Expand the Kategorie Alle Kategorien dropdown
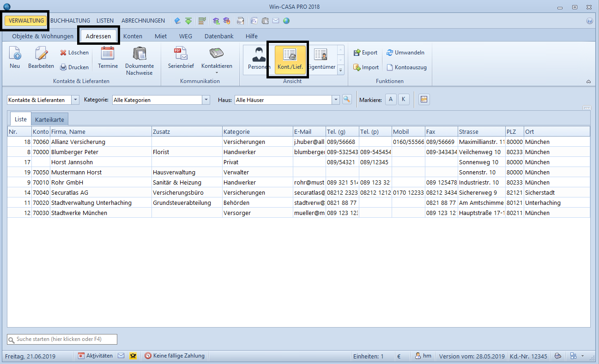The width and height of the screenshot is (599, 364). [x=206, y=100]
